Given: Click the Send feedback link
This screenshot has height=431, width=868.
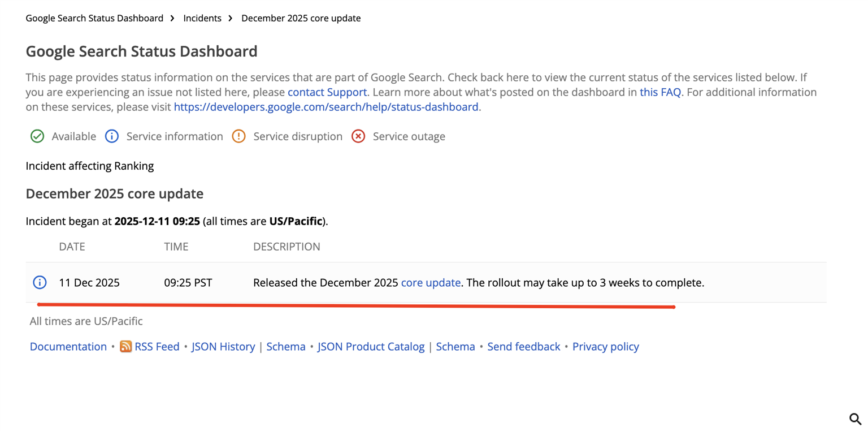Looking at the screenshot, I should [524, 347].
